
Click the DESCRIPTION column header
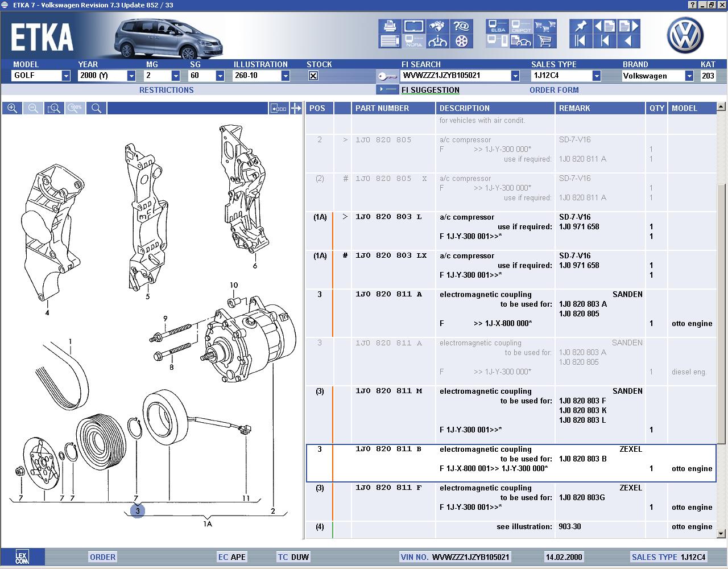tap(495, 108)
